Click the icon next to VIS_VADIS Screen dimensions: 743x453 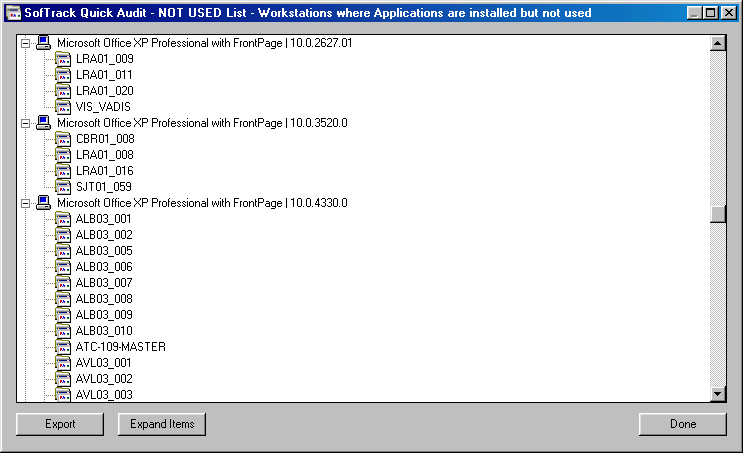63,107
